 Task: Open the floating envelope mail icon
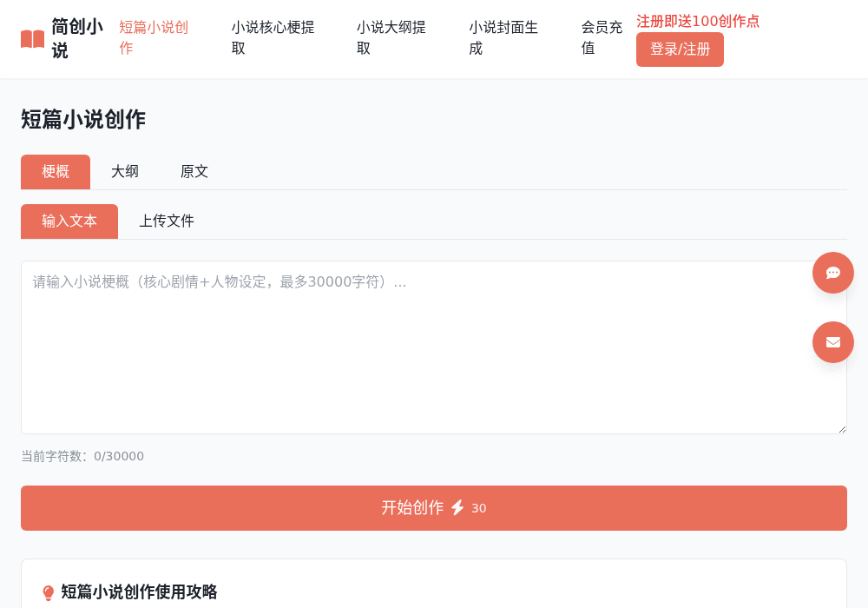click(x=832, y=342)
